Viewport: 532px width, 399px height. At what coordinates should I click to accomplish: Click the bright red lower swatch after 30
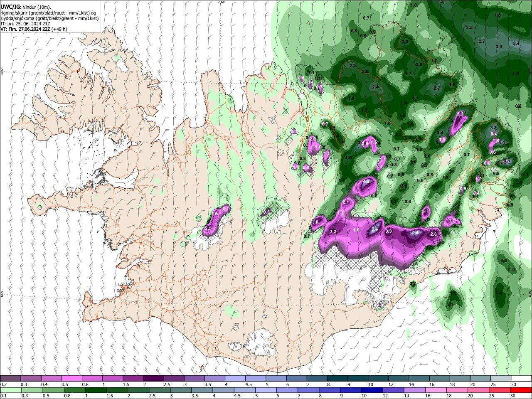(520, 390)
